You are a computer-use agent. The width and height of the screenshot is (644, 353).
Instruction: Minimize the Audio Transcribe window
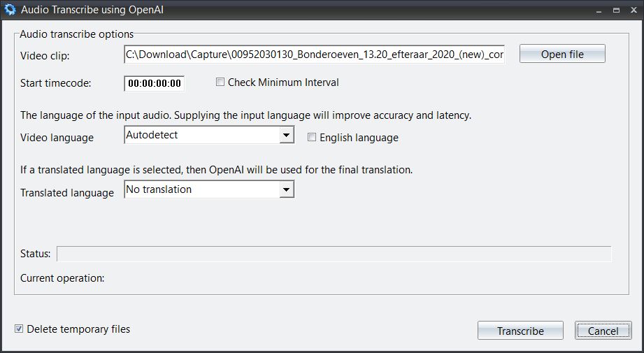tap(599, 10)
